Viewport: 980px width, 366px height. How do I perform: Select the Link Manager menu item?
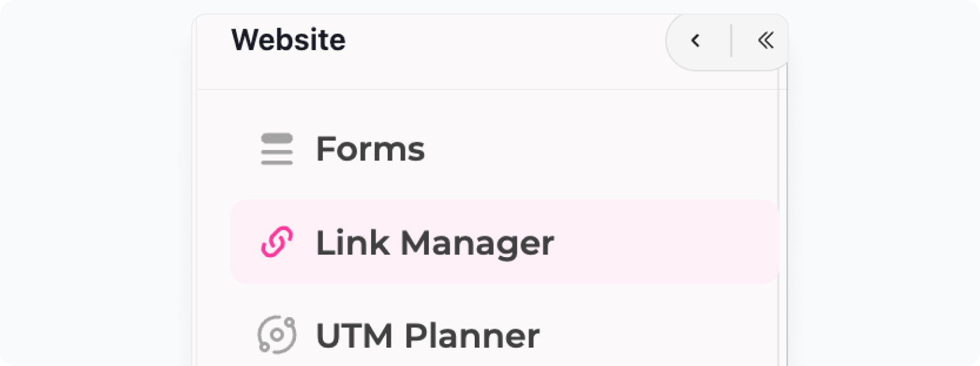(505, 242)
